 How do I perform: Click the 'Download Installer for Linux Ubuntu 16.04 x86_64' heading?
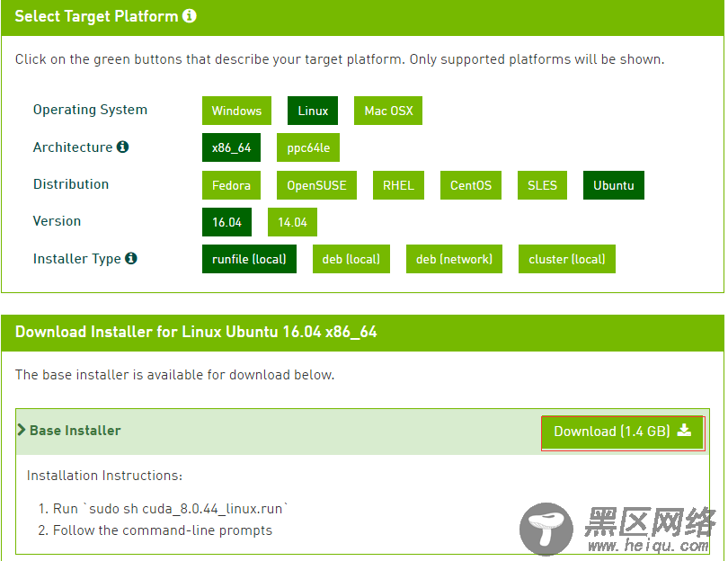pos(196,332)
